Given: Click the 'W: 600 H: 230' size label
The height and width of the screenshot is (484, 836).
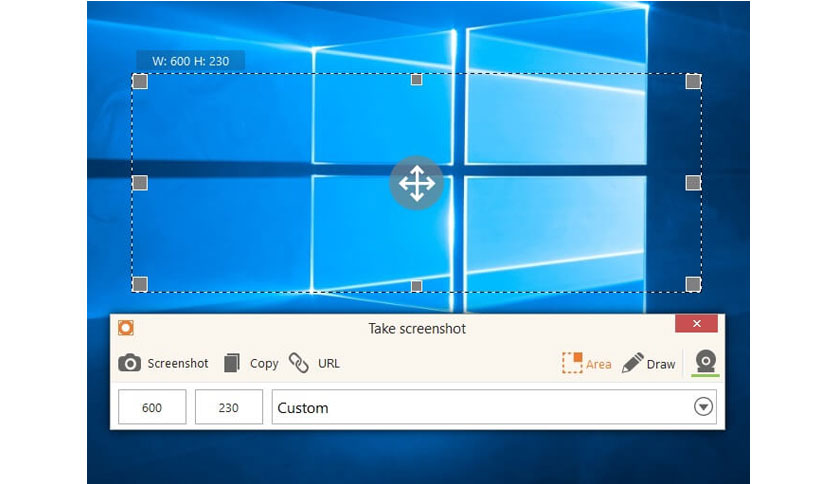Looking at the screenshot, I should [190, 61].
